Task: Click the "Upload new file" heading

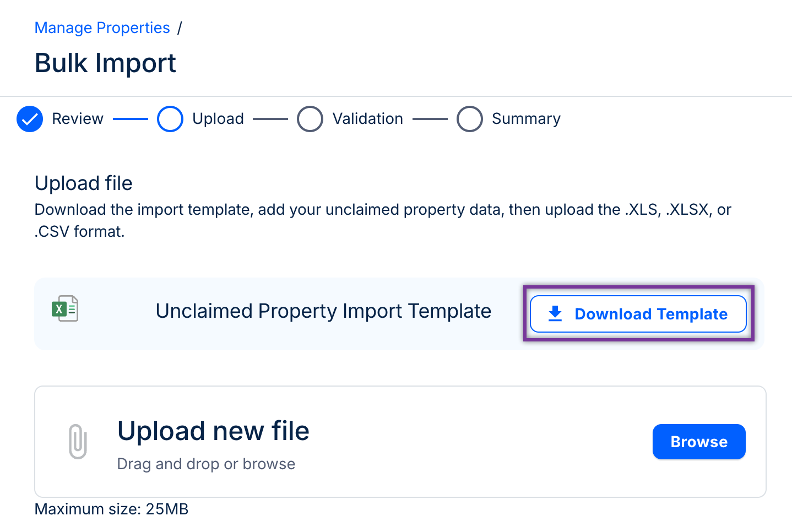Action: (213, 431)
